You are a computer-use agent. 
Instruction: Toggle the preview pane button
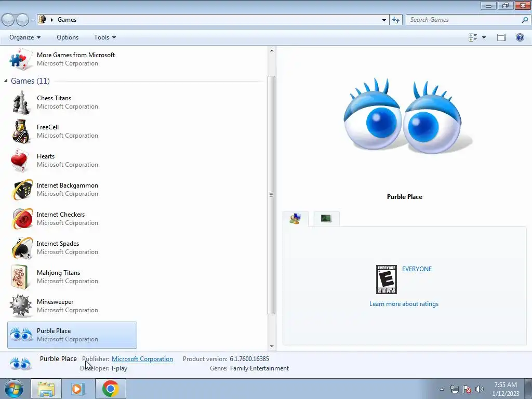[x=501, y=37]
